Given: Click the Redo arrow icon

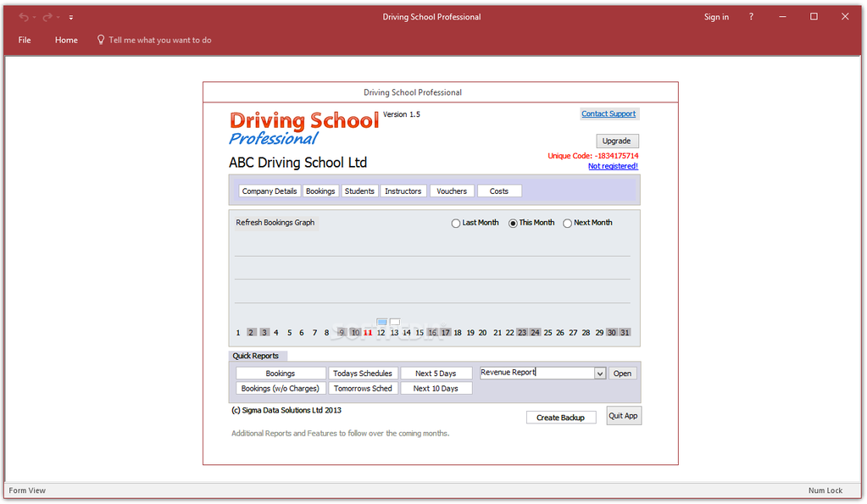Looking at the screenshot, I should (x=47, y=17).
